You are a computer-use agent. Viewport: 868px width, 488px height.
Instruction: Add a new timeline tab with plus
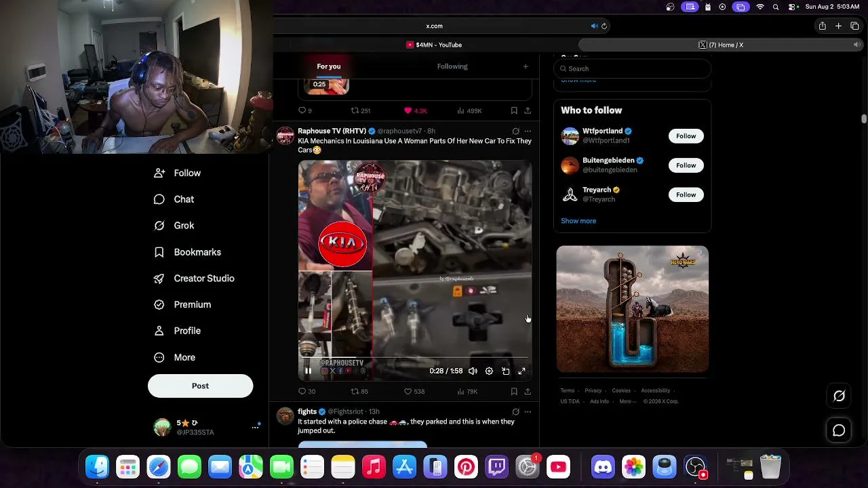pyautogui.click(x=526, y=66)
